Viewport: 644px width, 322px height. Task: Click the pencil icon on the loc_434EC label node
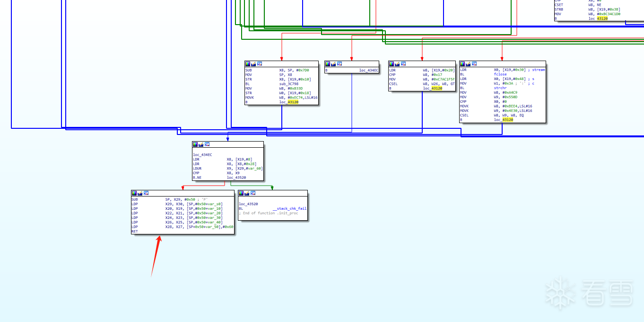(x=201, y=144)
